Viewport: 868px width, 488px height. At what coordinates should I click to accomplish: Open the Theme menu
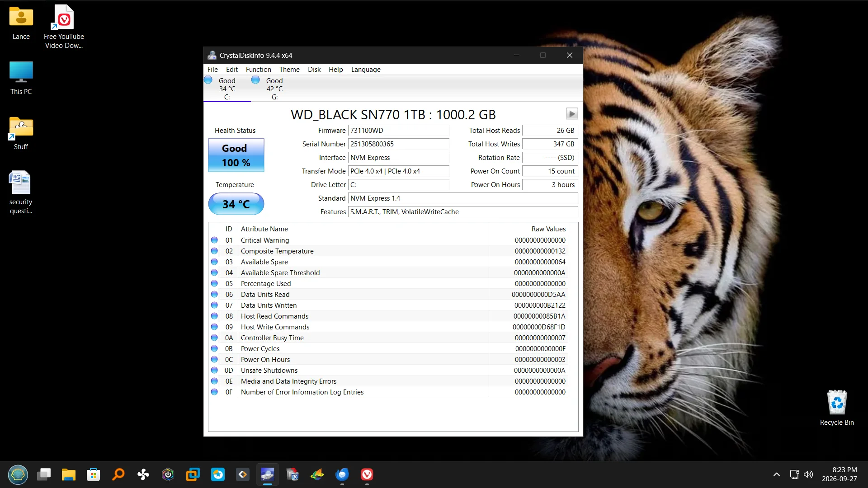point(289,70)
